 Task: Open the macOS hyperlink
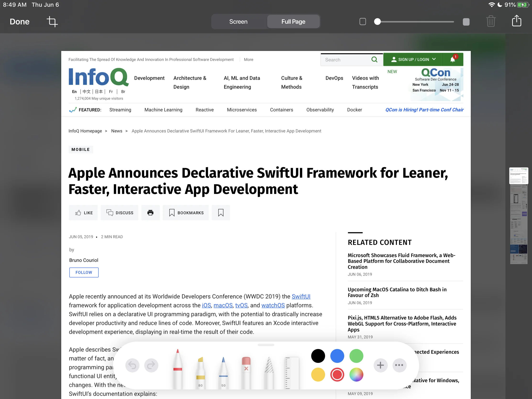223,305
